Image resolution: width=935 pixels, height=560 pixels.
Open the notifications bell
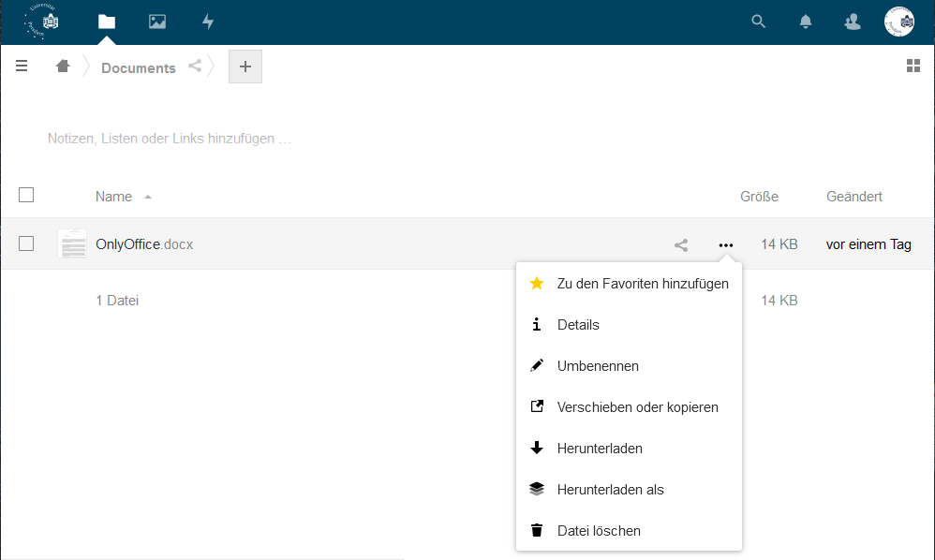point(806,22)
